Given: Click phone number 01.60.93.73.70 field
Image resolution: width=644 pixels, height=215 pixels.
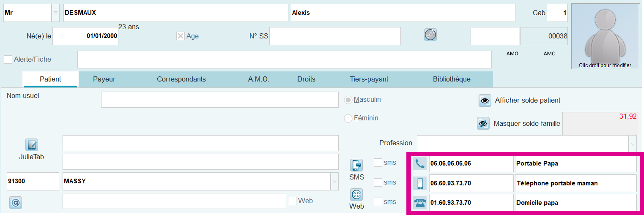Looking at the screenshot, I should (471, 203).
